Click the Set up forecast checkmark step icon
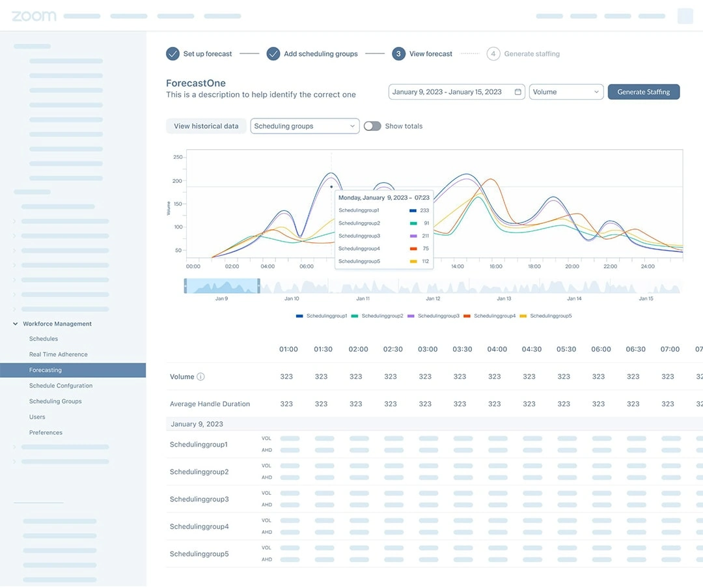Image resolution: width=703 pixels, height=588 pixels. click(172, 54)
